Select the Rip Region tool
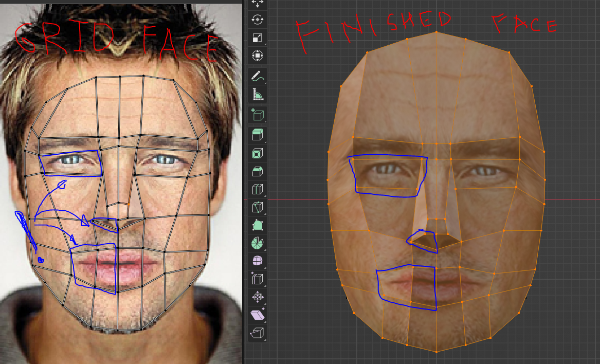This screenshot has width=600, height=364. [x=258, y=333]
